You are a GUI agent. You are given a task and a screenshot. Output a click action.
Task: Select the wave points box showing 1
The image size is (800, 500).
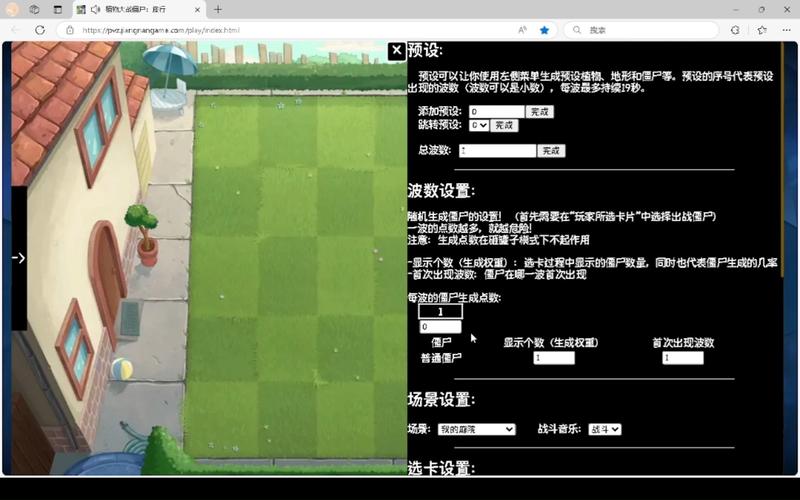pos(440,311)
